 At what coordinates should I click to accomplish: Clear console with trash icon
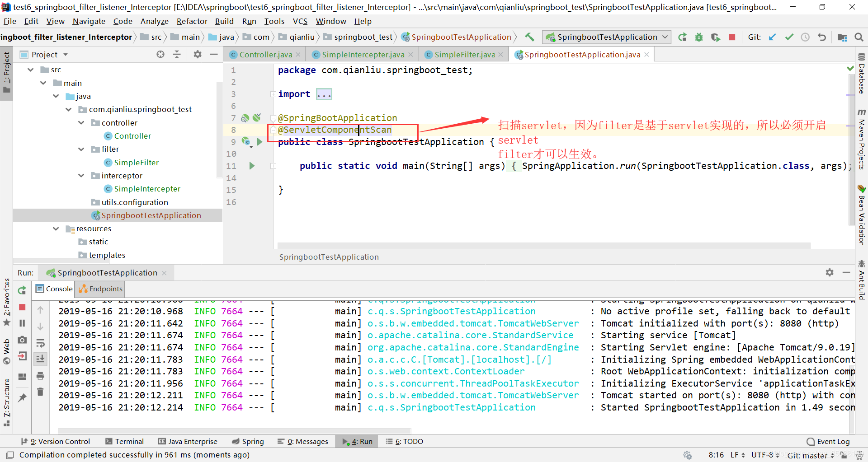40,392
